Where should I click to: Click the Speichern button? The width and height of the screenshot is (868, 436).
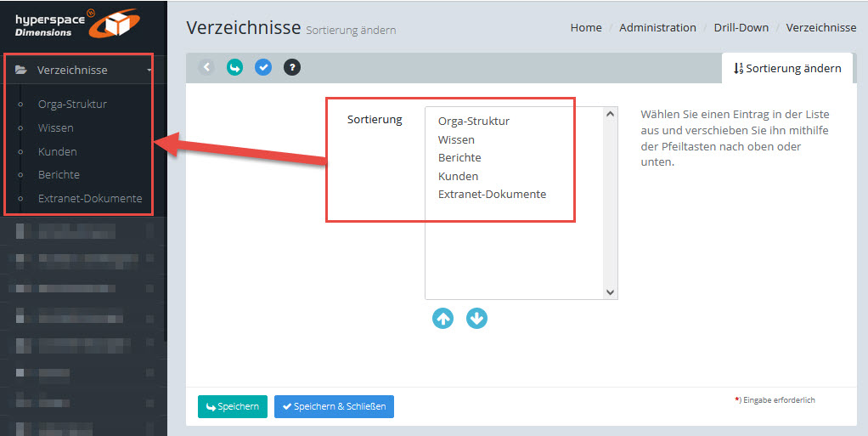[x=233, y=407]
